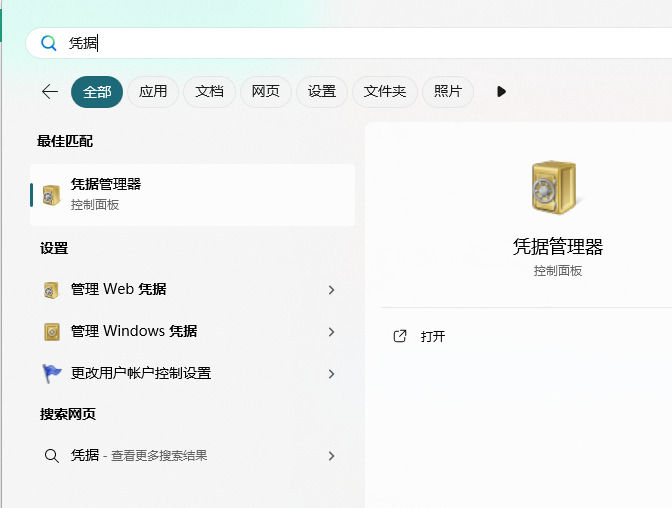Expand chevron for 管理 Windows 凭据
Viewport: 672px width, 508px height.
(331, 332)
